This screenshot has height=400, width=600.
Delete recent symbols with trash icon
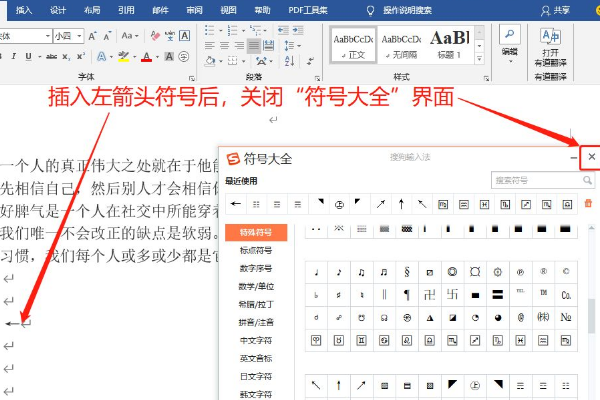click(588, 203)
